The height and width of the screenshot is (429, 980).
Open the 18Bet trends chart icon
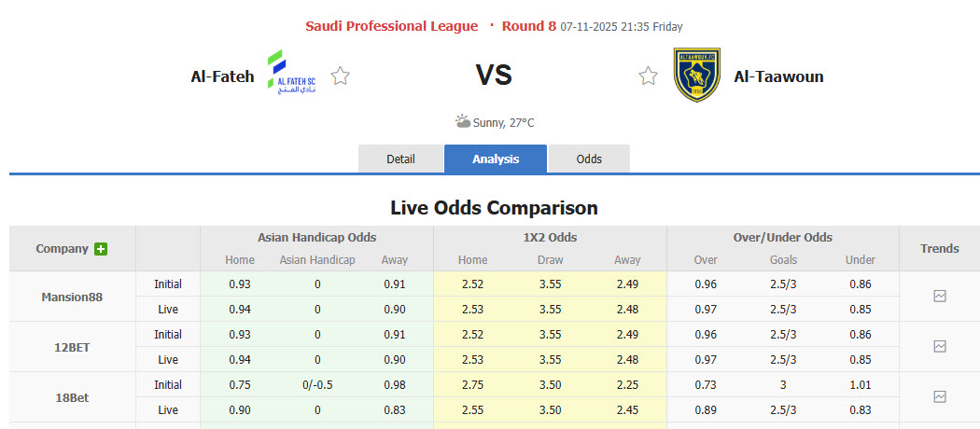[x=939, y=397]
